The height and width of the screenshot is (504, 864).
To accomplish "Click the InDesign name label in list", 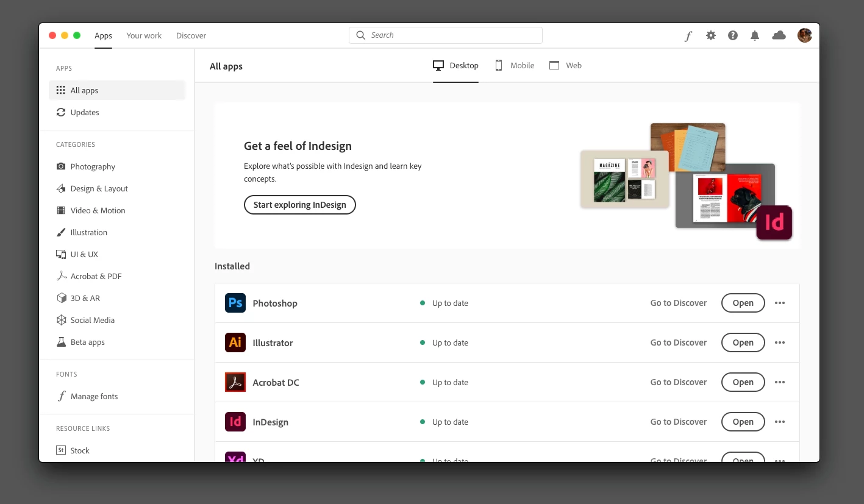I will [x=270, y=422].
